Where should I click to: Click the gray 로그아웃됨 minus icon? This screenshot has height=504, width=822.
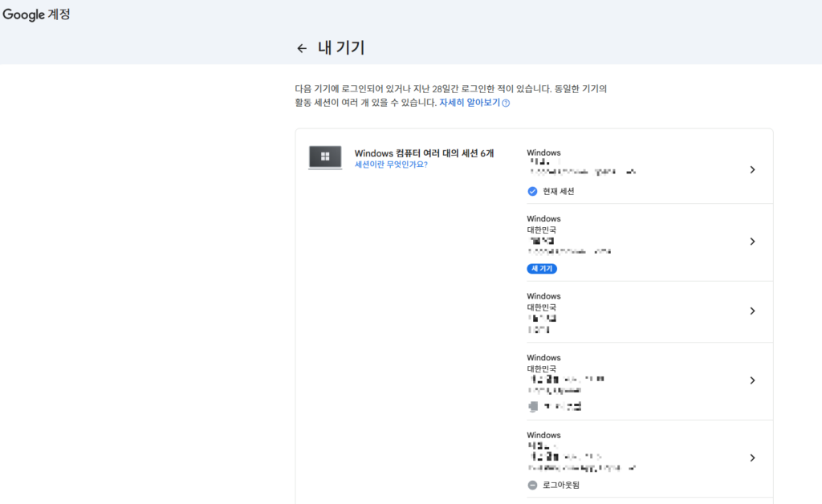click(531, 485)
